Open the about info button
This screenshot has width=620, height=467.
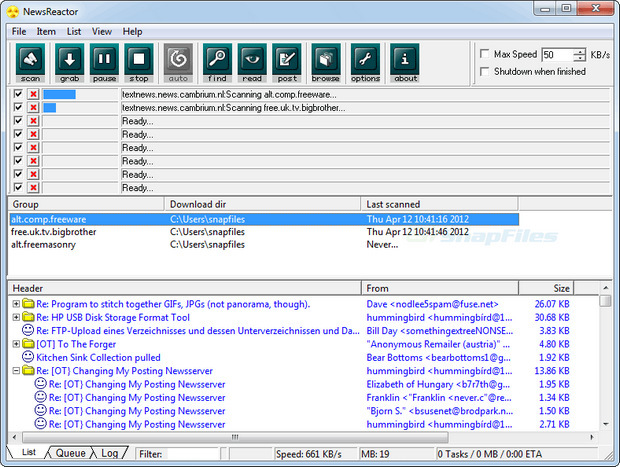[405, 63]
